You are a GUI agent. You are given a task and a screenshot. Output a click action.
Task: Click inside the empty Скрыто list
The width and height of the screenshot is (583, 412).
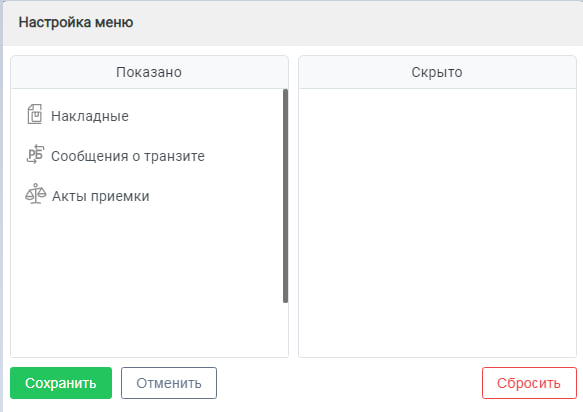point(437,223)
